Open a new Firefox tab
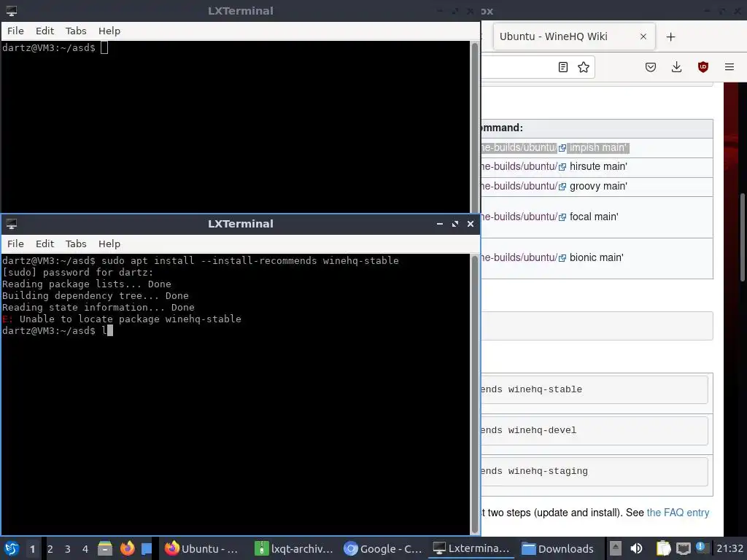 671,36
